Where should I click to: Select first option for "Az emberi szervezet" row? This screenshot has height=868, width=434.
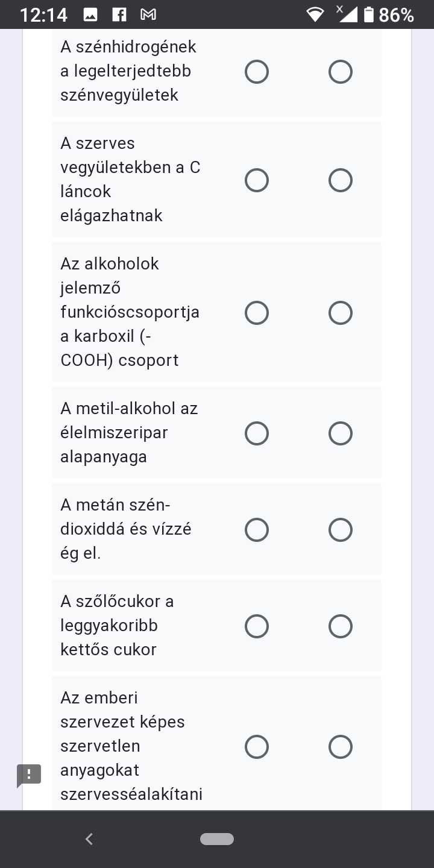coord(257,747)
